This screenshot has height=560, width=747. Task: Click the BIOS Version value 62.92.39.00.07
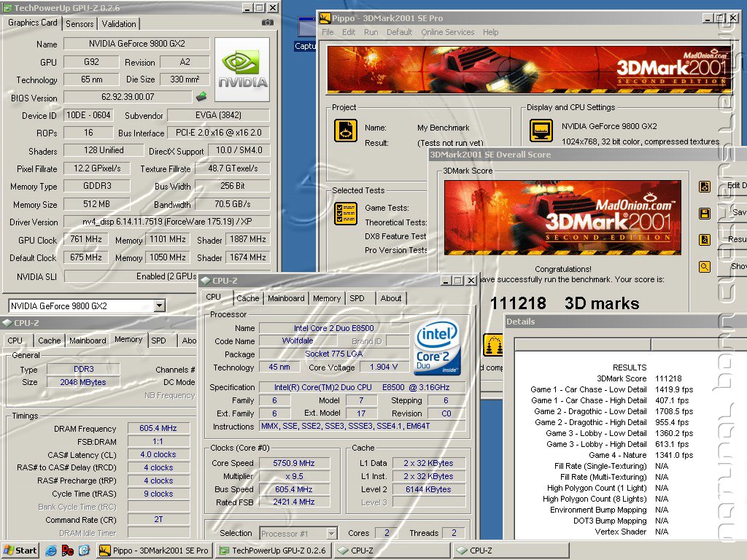[128, 97]
